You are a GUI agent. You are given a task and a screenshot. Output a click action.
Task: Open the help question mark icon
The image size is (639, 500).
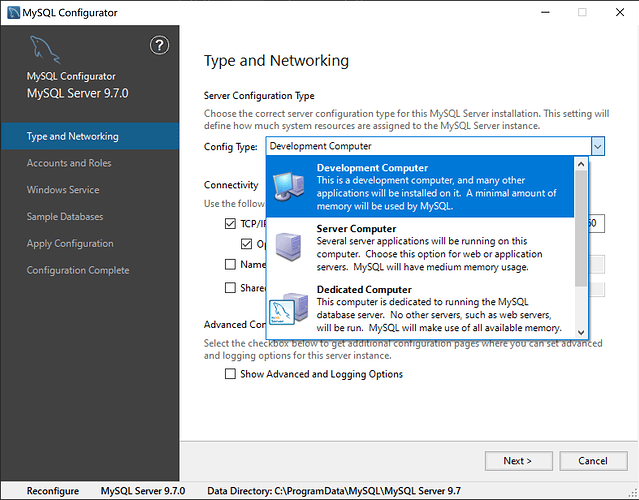(x=159, y=45)
